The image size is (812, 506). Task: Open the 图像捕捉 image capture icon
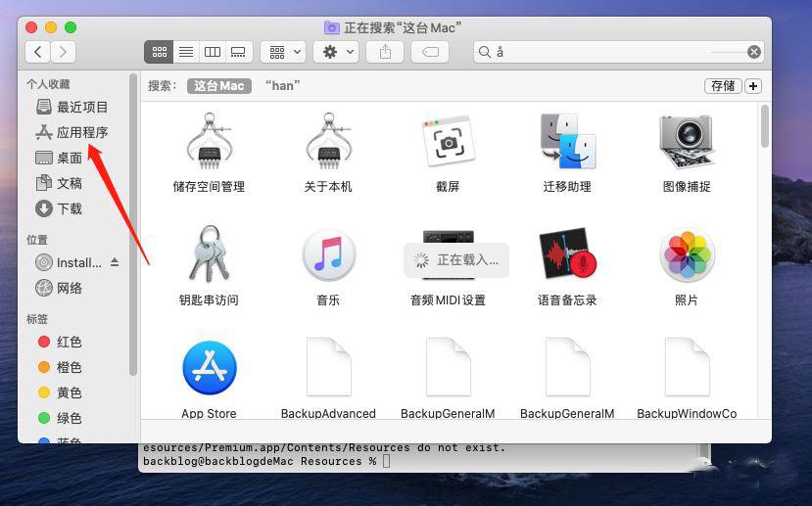pos(687,143)
